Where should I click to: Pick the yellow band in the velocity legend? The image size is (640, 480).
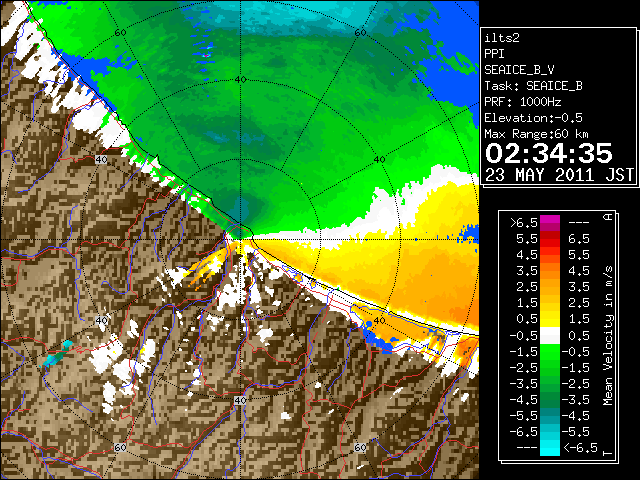tap(550, 318)
